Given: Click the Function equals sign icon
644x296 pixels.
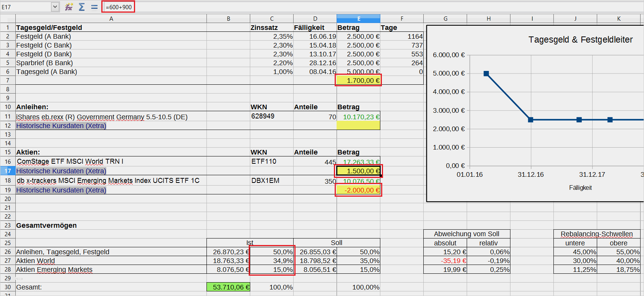Looking at the screenshot, I should point(94,7).
